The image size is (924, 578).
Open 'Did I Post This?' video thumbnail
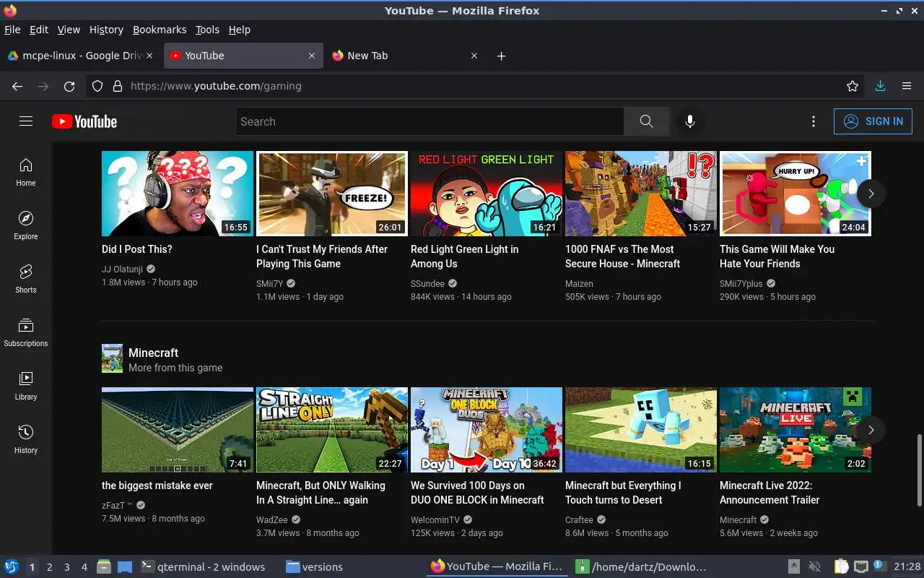178,194
